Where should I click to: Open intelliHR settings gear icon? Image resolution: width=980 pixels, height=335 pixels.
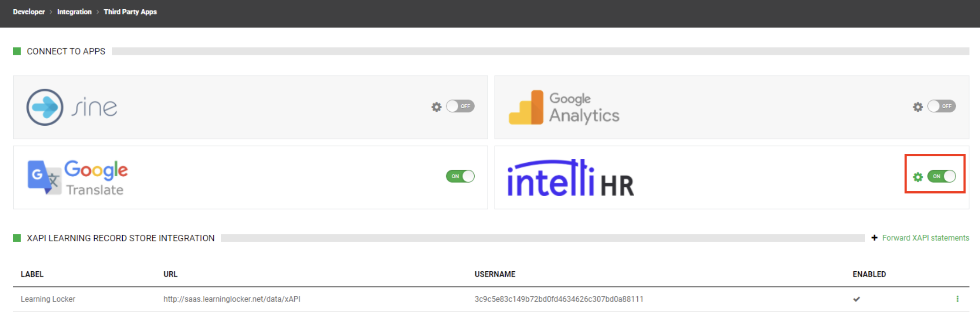tap(918, 177)
